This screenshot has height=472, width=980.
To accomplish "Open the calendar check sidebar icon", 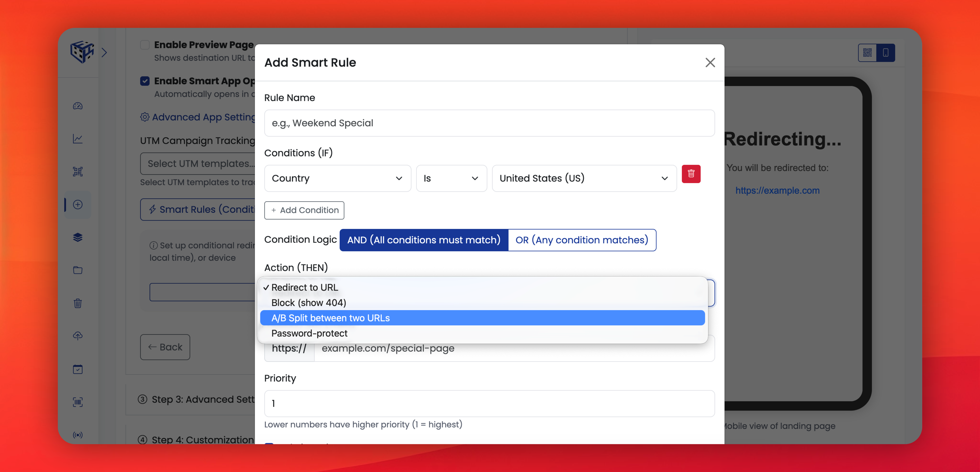I will [78, 369].
